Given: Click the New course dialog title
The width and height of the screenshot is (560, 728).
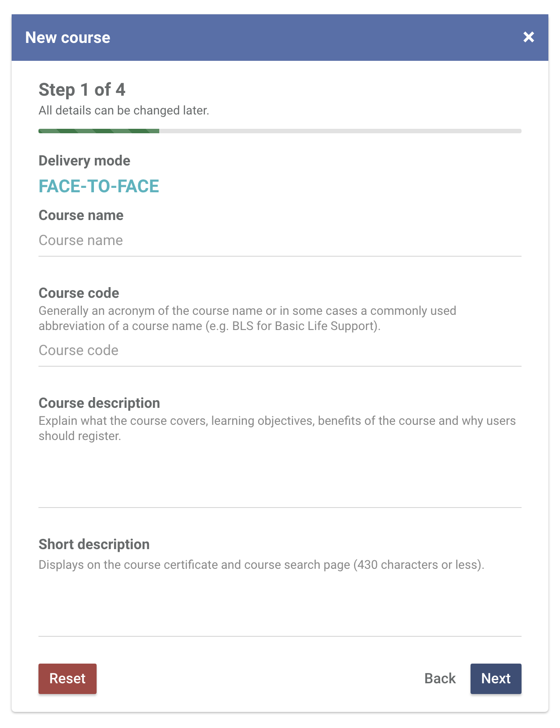Looking at the screenshot, I should click(x=68, y=38).
